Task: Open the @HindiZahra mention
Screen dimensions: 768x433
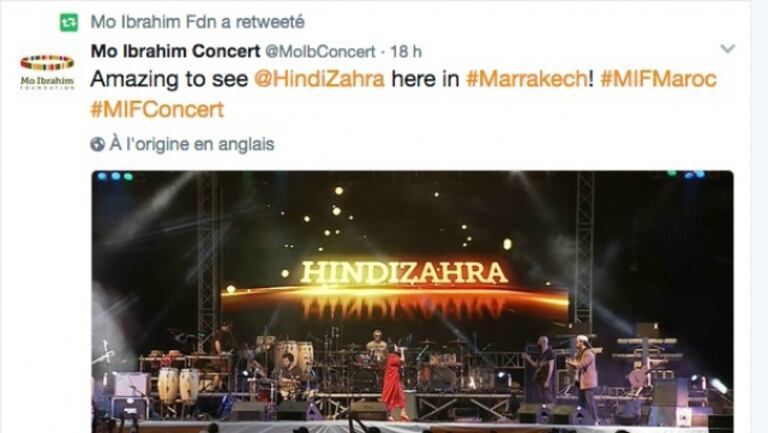Action: (319, 79)
